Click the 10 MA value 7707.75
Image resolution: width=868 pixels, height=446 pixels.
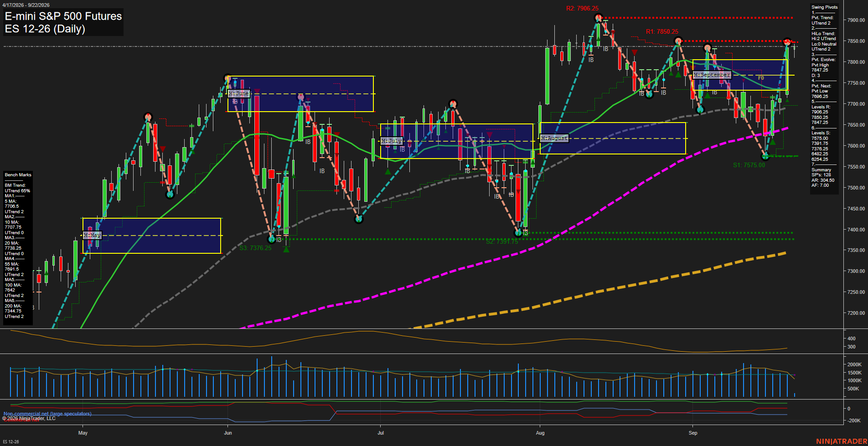pos(13,227)
